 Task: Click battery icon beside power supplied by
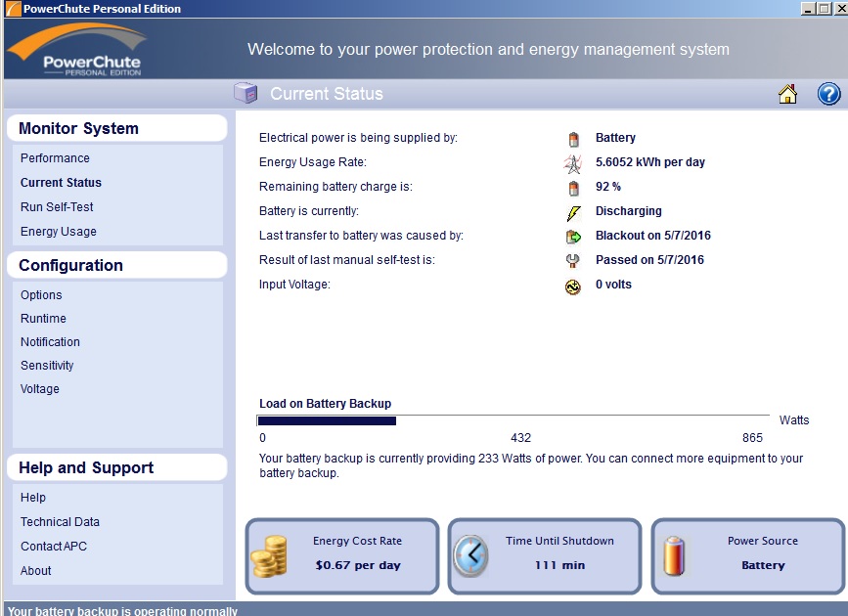pyautogui.click(x=573, y=139)
